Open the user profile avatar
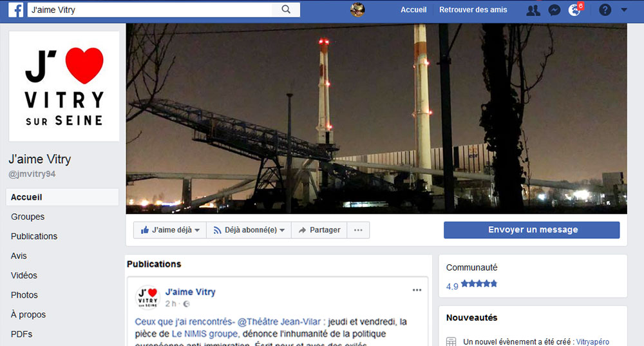 (357, 10)
